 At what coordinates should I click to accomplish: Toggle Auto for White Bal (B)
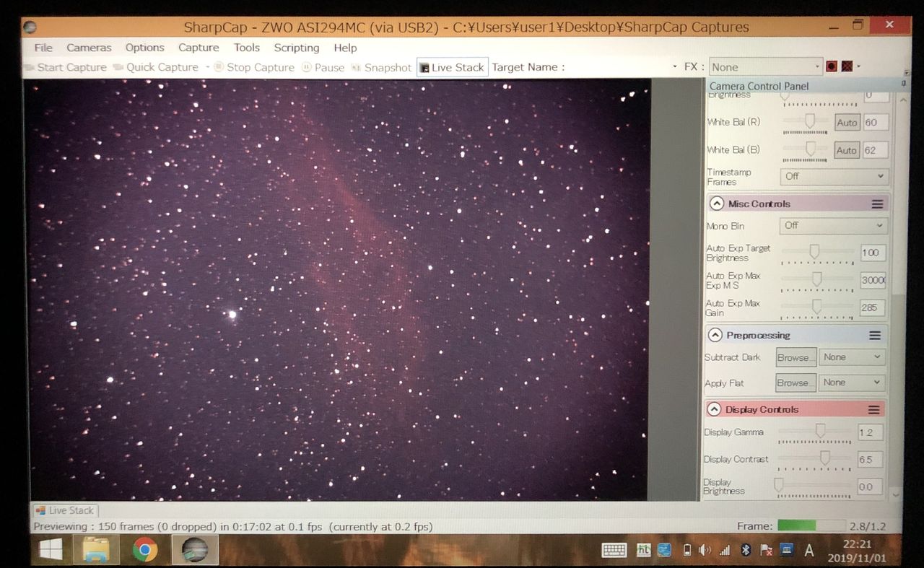[847, 150]
